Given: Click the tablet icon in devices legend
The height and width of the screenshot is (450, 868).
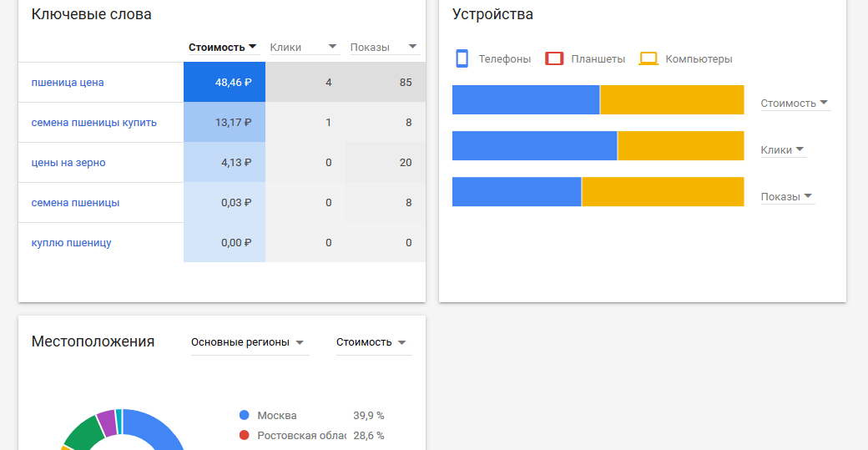Looking at the screenshot, I should click(x=554, y=58).
